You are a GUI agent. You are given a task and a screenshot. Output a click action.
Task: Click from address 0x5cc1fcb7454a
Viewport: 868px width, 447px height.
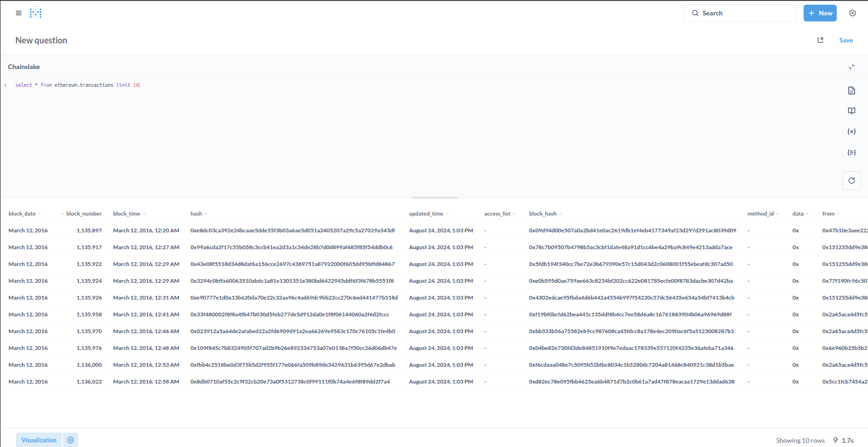[845, 382]
